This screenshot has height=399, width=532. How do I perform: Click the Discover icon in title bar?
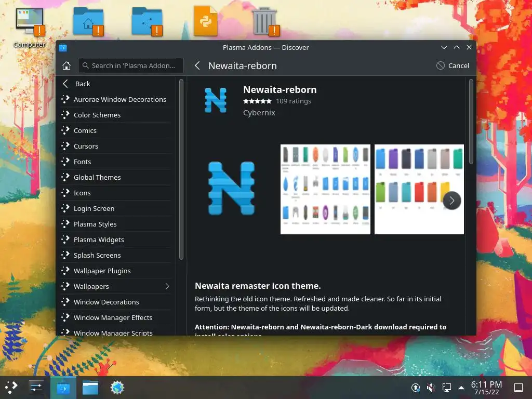point(63,48)
